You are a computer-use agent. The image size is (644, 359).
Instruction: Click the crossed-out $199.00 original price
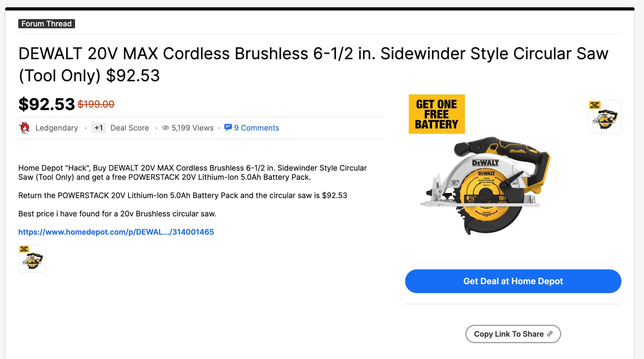(x=96, y=104)
